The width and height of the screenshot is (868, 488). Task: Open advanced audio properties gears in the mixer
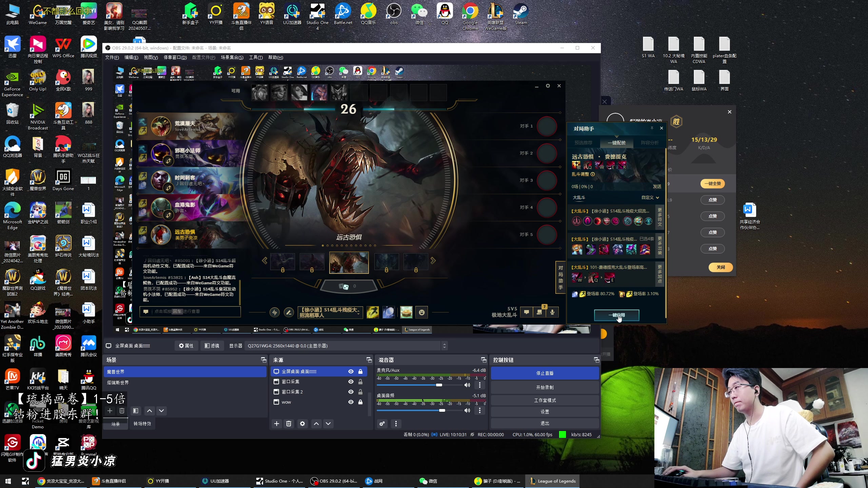click(382, 424)
